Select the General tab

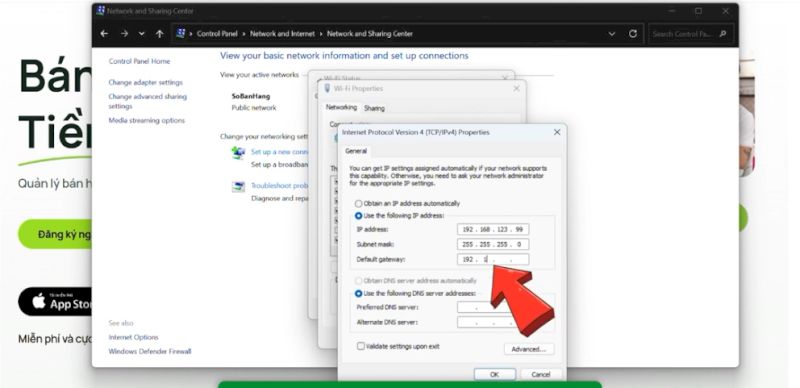pyautogui.click(x=356, y=151)
